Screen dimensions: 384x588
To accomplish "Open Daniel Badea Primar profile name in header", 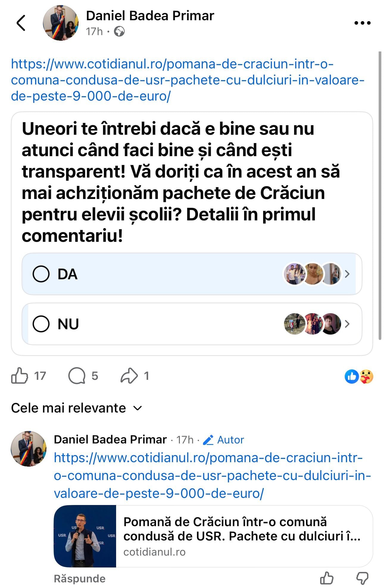I will [150, 16].
